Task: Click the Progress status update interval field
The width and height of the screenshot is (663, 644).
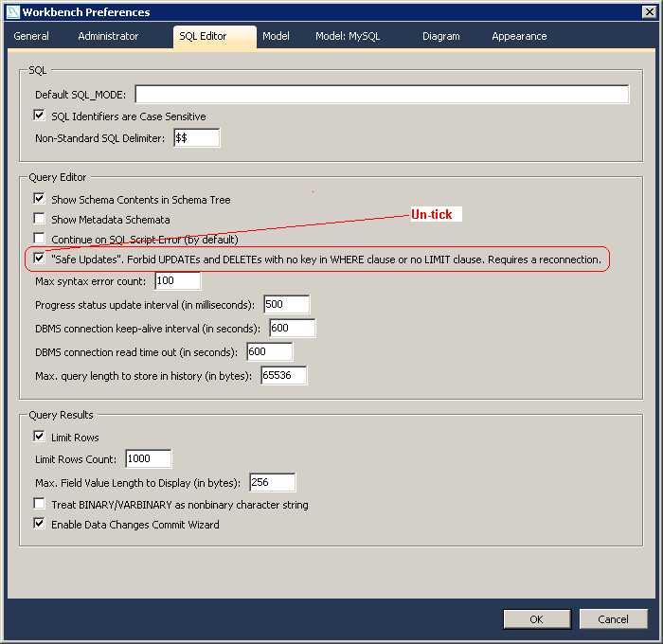Action: point(287,304)
